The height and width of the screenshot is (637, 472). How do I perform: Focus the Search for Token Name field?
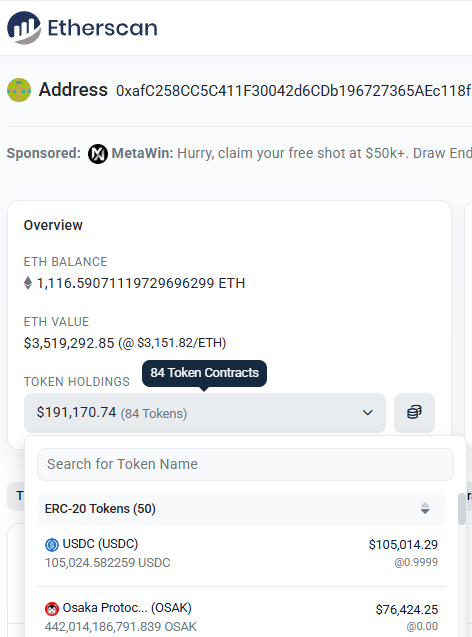point(245,464)
